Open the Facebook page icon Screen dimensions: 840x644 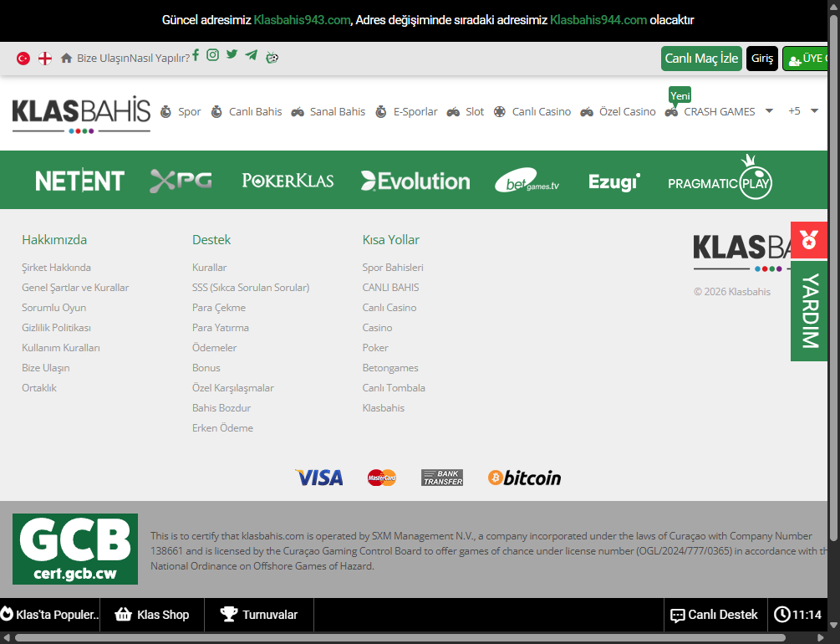[196, 54]
